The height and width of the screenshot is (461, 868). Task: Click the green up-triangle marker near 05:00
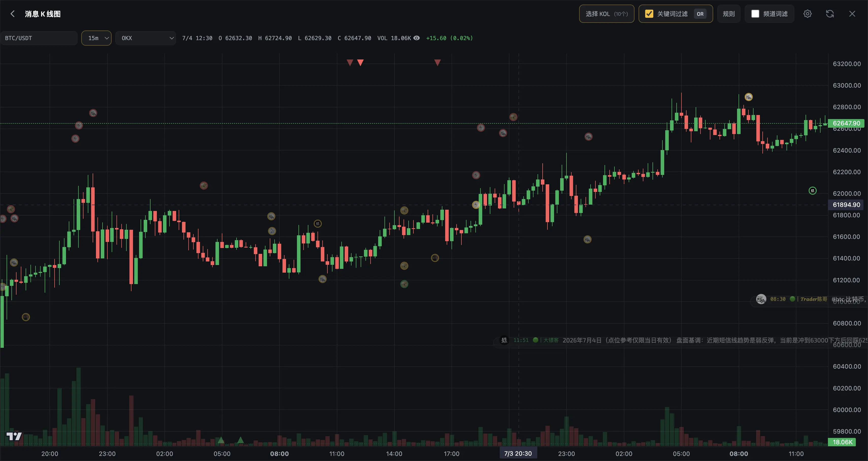click(221, 440)
